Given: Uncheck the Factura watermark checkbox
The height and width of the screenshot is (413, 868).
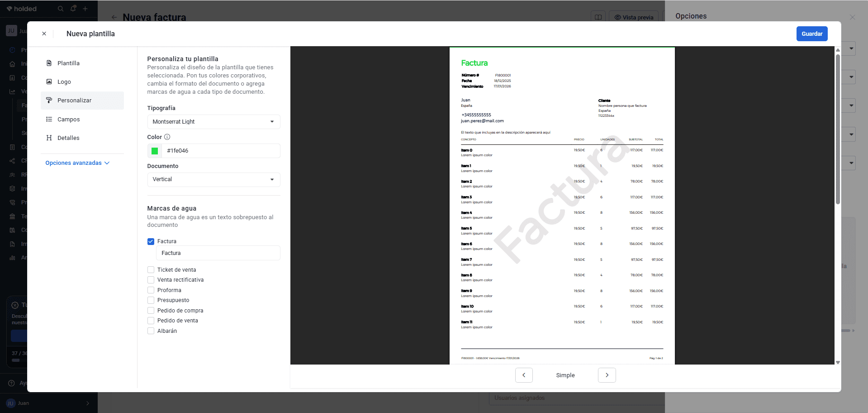Looking at the screenshot, I should 151,241.
